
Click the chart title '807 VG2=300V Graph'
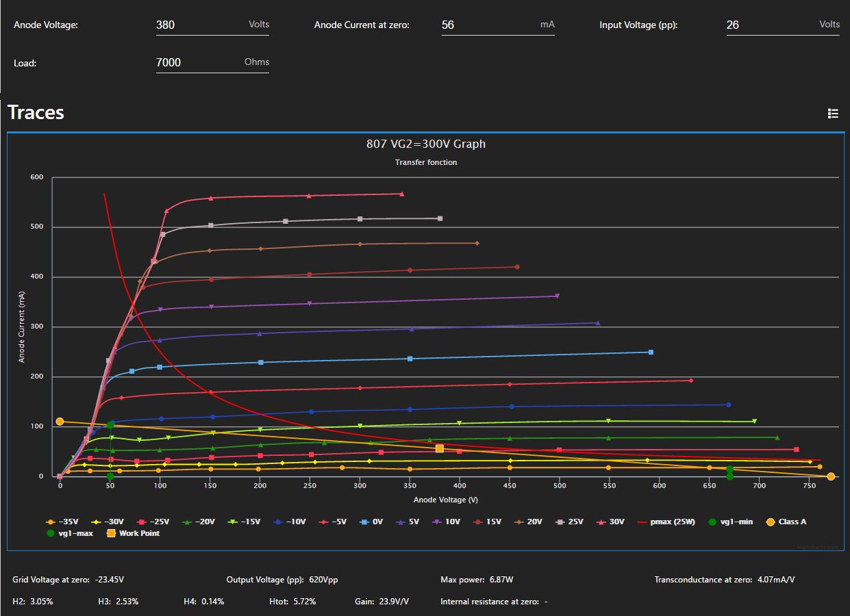pyautogui.click(x=426, y=144)
